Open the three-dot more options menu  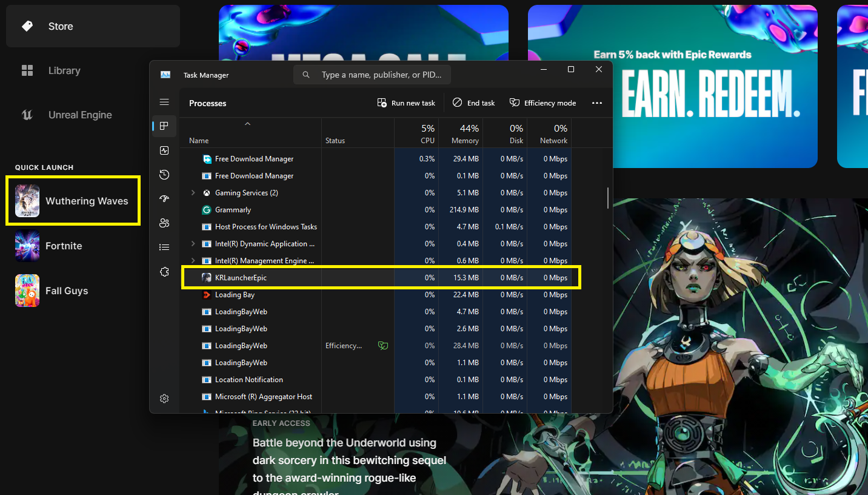coord(597,103)
